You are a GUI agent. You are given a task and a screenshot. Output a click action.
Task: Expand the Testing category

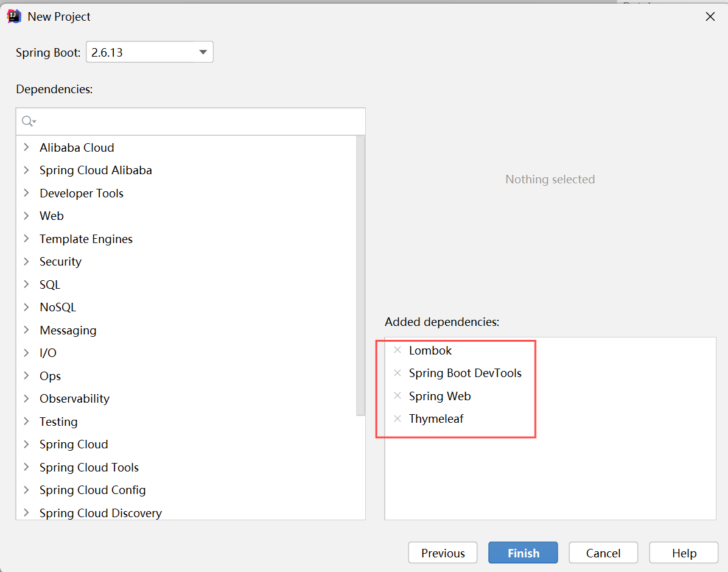pyautogui.click(x=26, y=421)
